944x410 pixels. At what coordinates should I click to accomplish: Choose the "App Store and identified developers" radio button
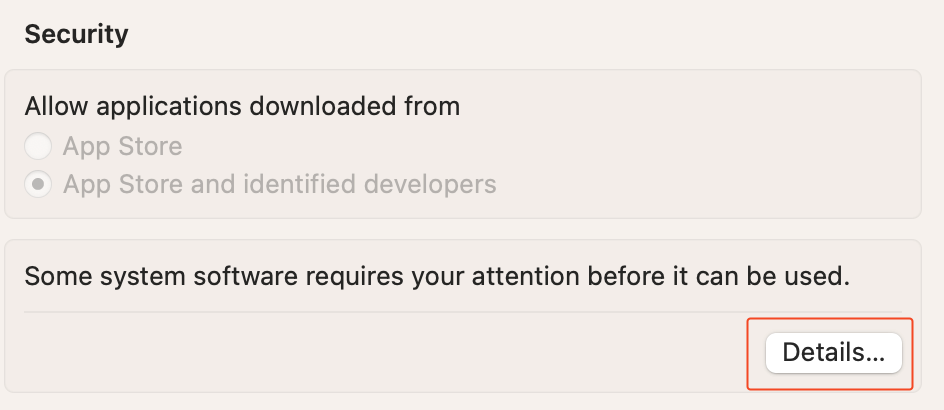pos(38,185)
